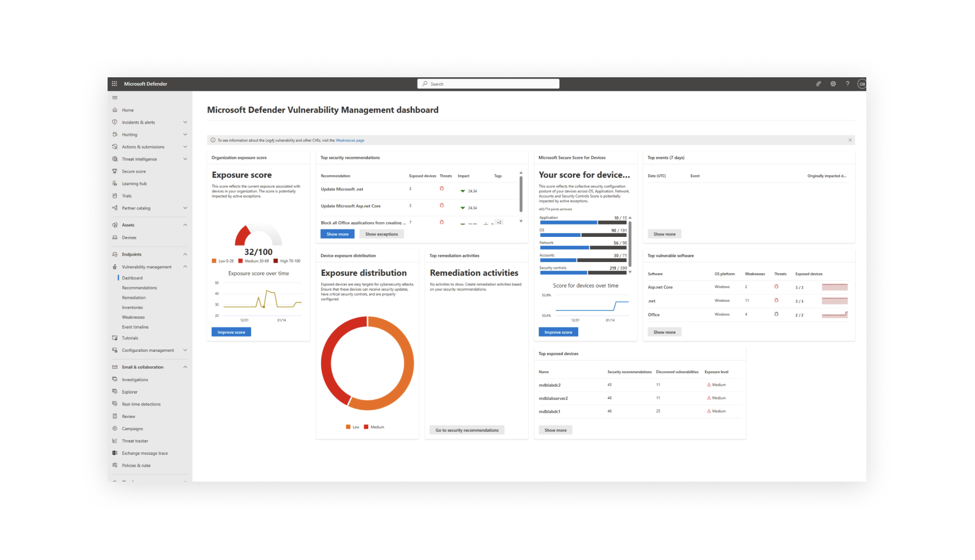Click Show more under Top events
The image size is (975, 560).
pyautogui.click(x=665, y=234)
